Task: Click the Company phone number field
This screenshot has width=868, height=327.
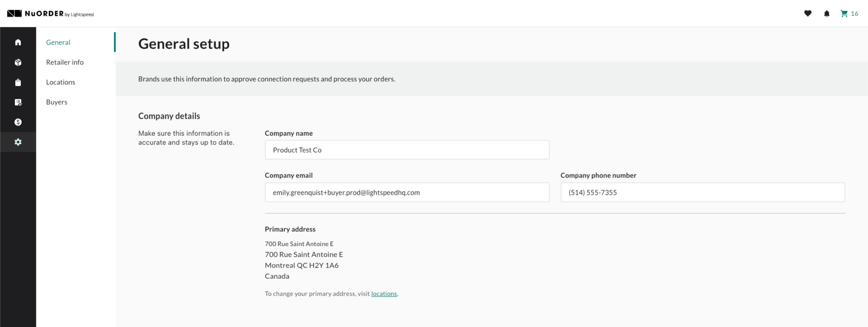Action: (703, 193)
